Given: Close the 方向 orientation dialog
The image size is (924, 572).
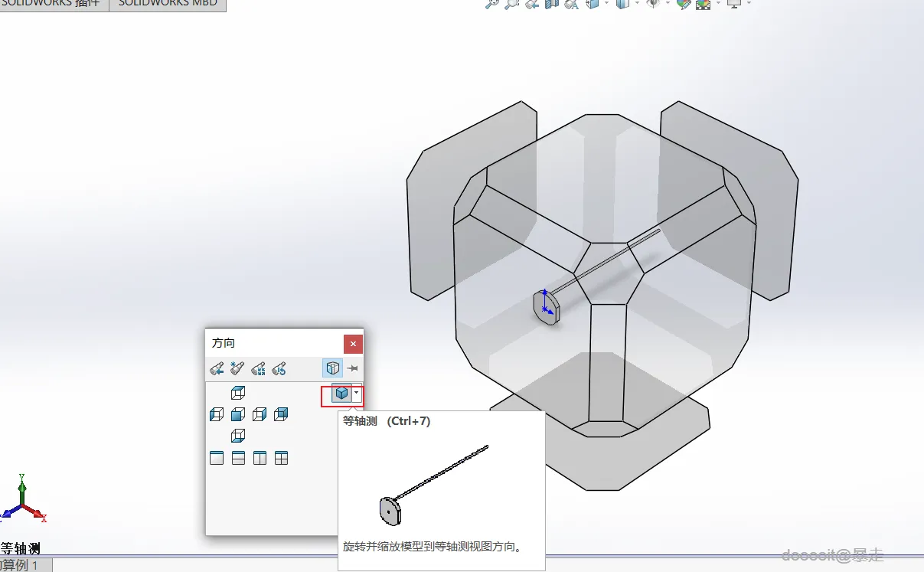Looking at the screenshot, I should pos(353,344).
